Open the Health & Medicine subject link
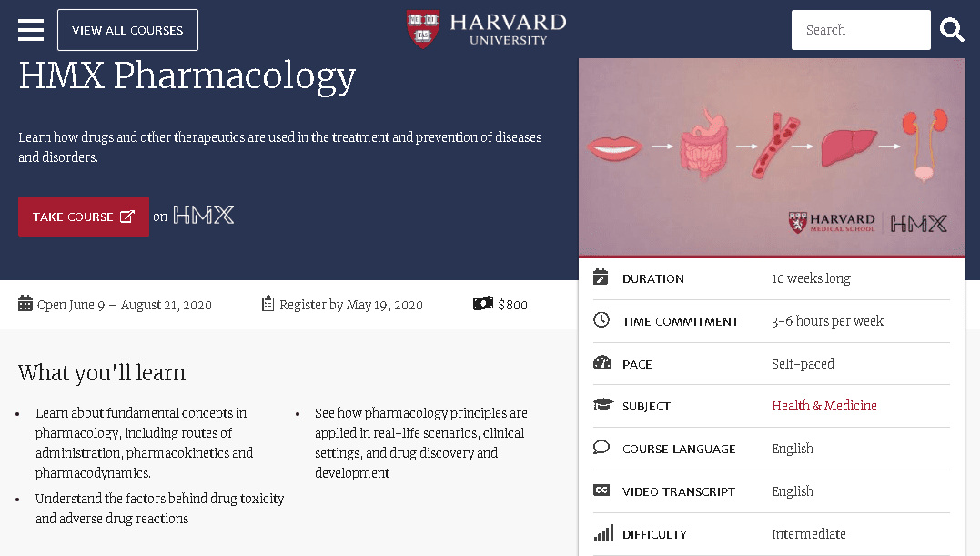 [x=823, y=406]
